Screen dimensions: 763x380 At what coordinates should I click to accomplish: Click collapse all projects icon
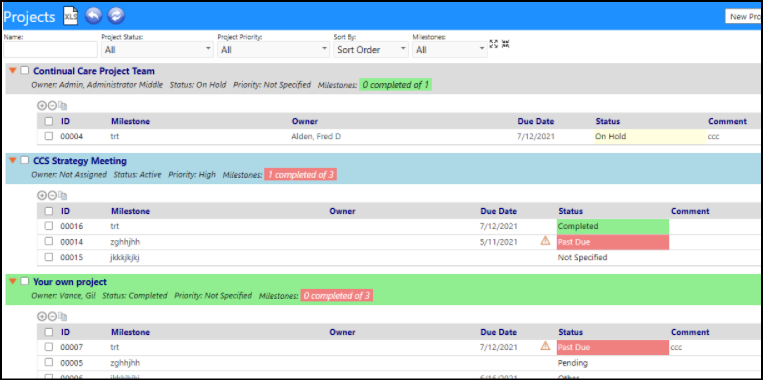506,44
